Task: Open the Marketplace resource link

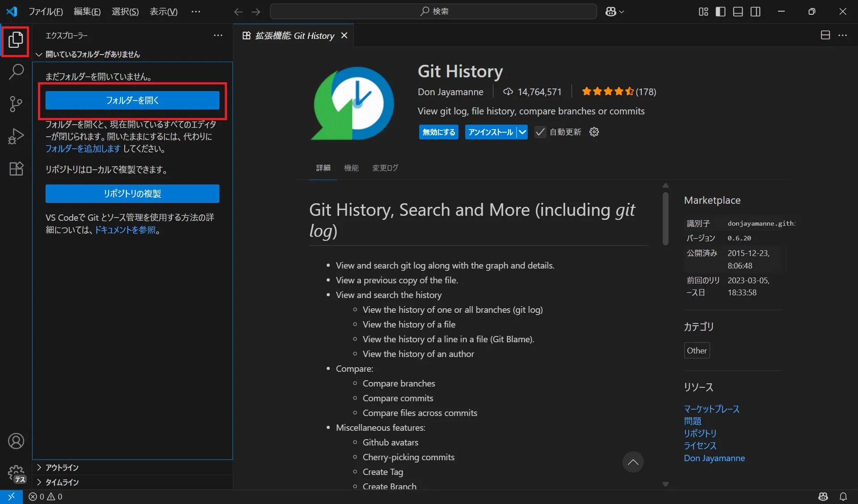Action: click(x=711, y=409)
